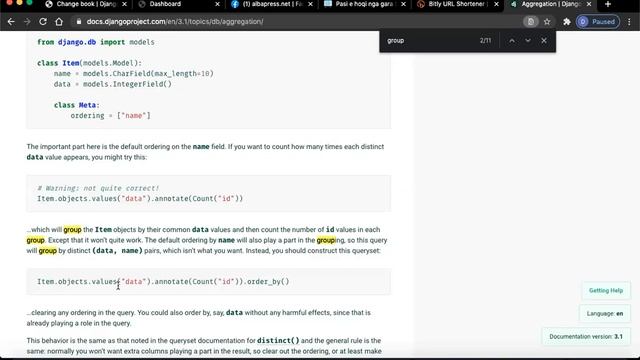
Task: Click the 'from django.db import models' line
Action: 96,42
